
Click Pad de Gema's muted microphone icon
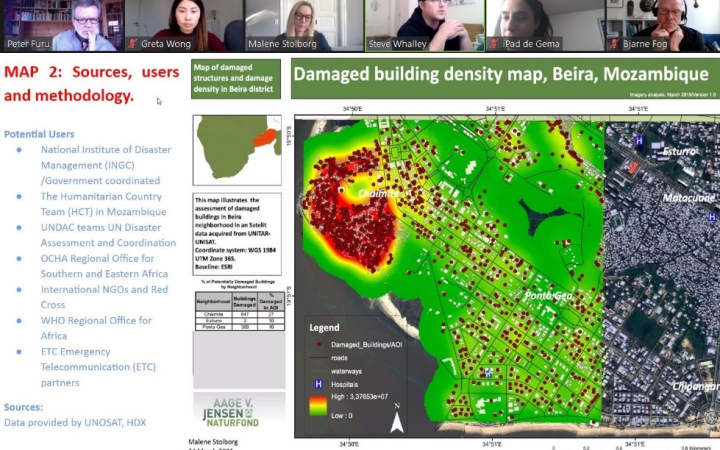coord(497,44)
